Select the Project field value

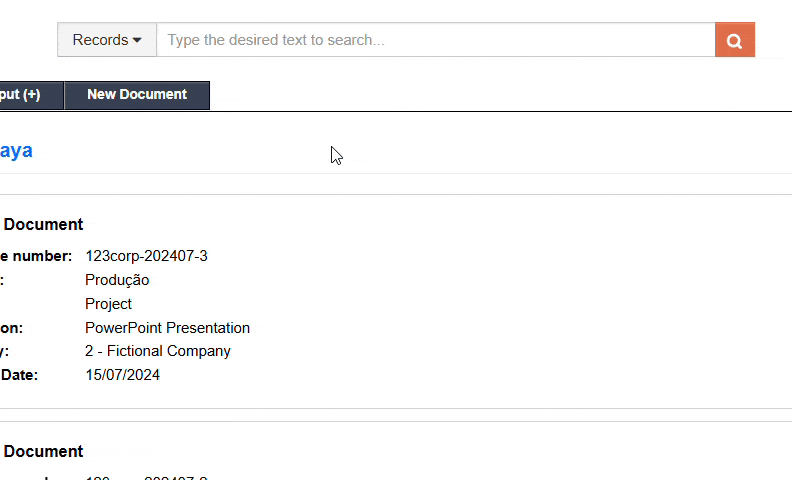point(108,304)
